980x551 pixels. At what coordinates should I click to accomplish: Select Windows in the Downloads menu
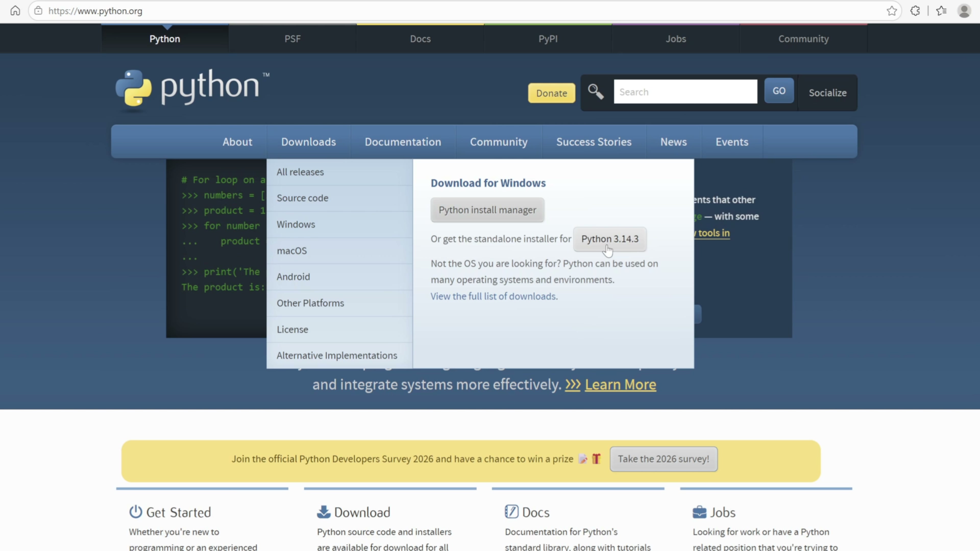pyautogui.click(x=296, y=224)
